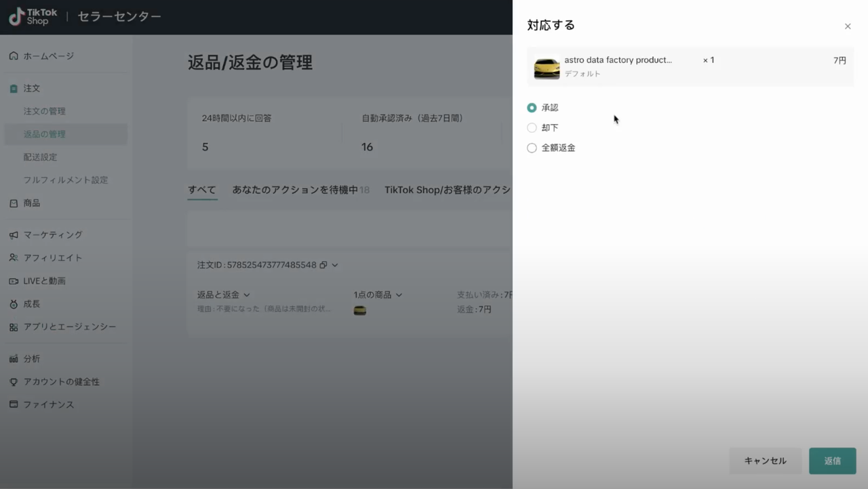Open the ホームページ home icon

pyautogui.click(x=14, y=56)
